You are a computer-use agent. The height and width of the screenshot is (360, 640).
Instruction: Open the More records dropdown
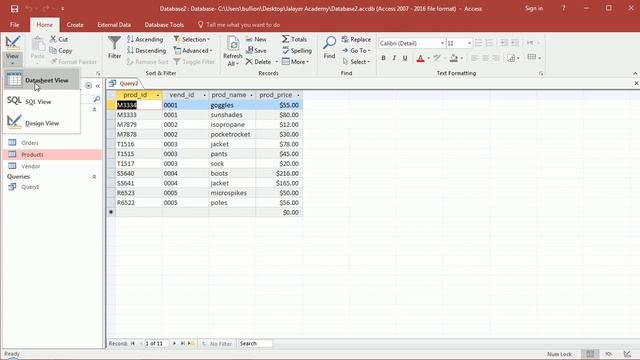click(x=296, y=62)
